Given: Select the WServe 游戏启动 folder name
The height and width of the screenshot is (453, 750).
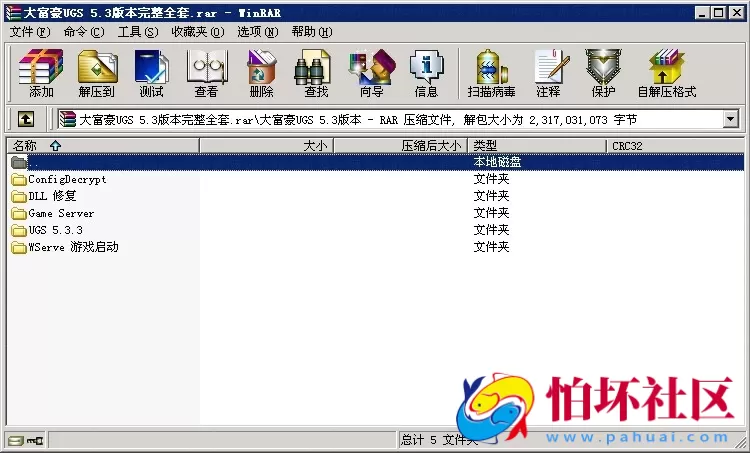Looking at the screenshot, I should [73, 247].
